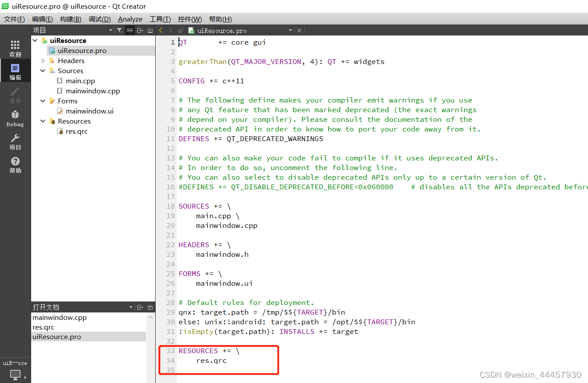Click on RESOURCES in line 33
Screen dimensions: 588x383
[x=198, y=351]
